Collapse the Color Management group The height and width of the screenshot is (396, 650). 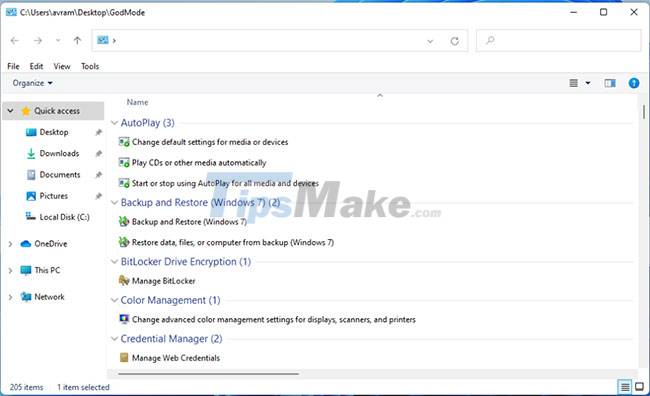(114, 300)
